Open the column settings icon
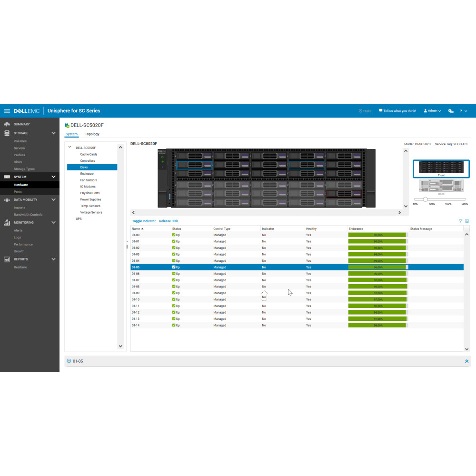 [x=467, y=221]
